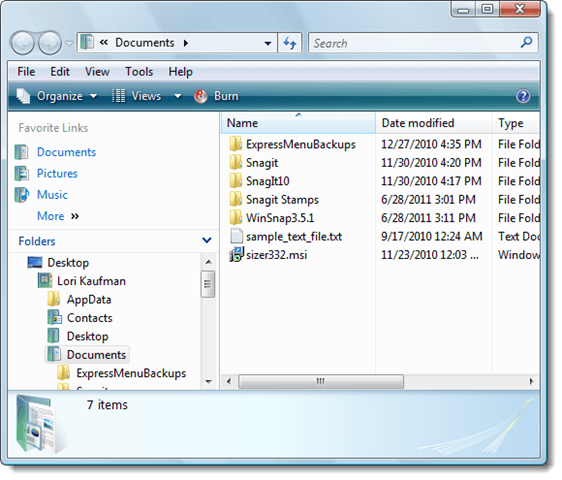Show More favorite links
Screen dimensions: 562x480
point(58,216)
